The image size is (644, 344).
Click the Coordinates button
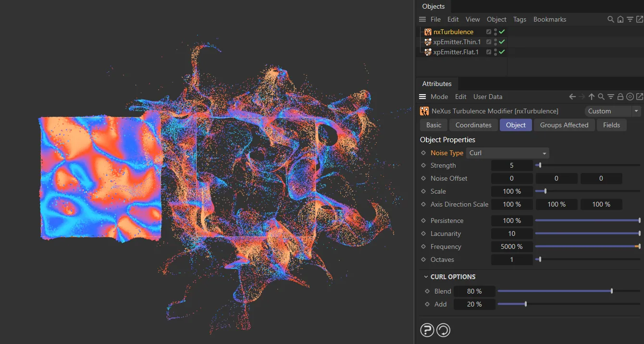point(473,125)
